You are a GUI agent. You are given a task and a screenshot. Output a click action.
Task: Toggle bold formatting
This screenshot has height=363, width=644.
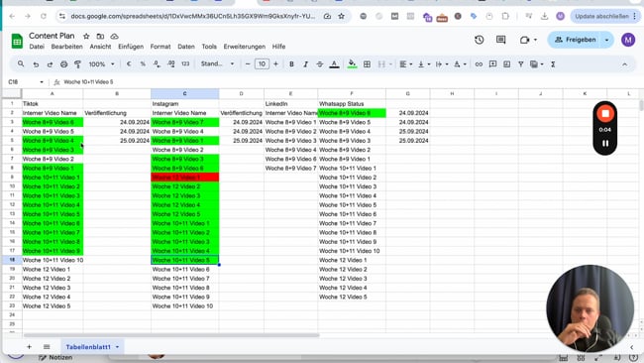291,64
